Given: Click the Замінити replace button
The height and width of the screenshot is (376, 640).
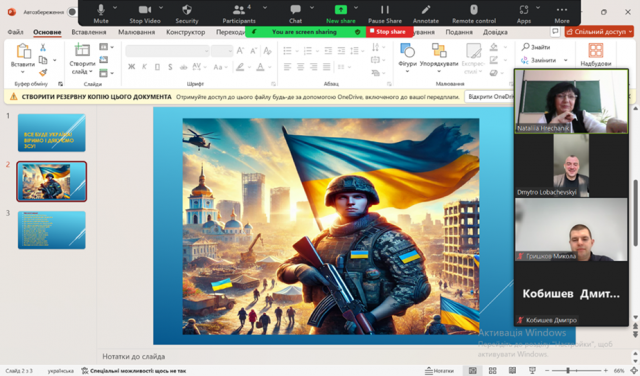Looking at the screenshot, I should (538, 60).
